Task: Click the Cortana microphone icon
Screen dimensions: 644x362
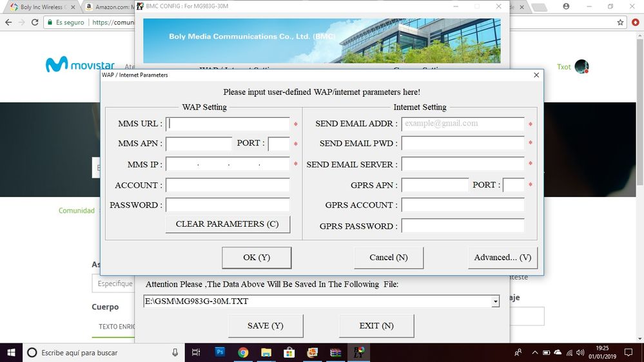Action: click(x=175, y=352)
